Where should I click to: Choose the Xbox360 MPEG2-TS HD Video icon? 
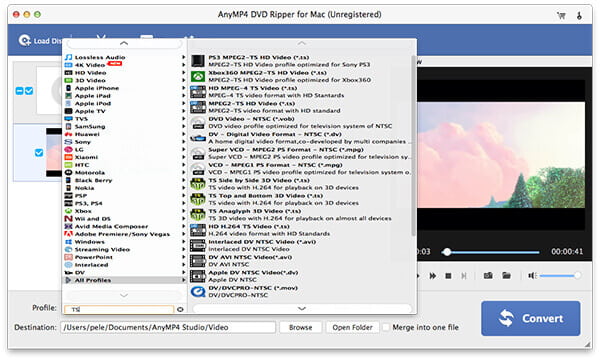198,76
